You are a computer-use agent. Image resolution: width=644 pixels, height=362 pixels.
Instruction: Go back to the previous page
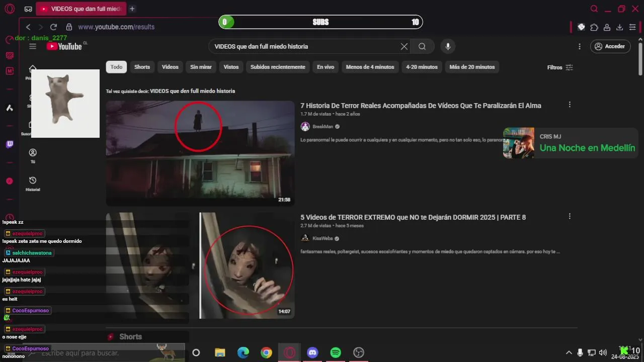28,27
